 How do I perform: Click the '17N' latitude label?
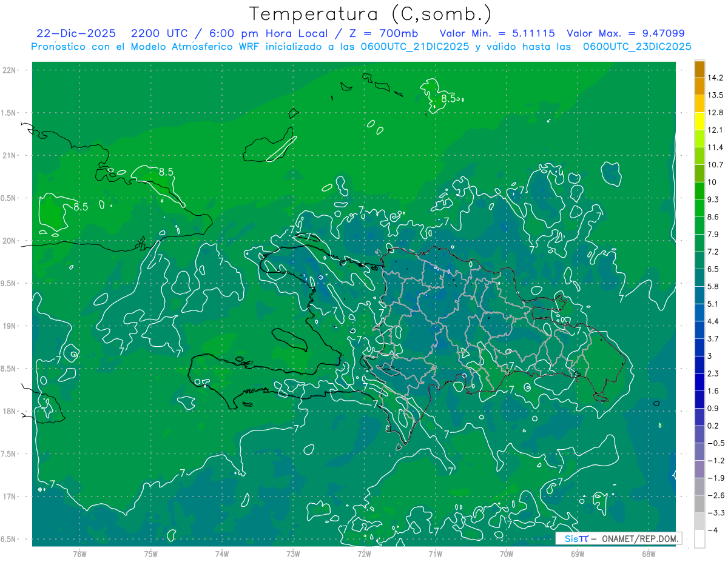[x=10, y=497]
